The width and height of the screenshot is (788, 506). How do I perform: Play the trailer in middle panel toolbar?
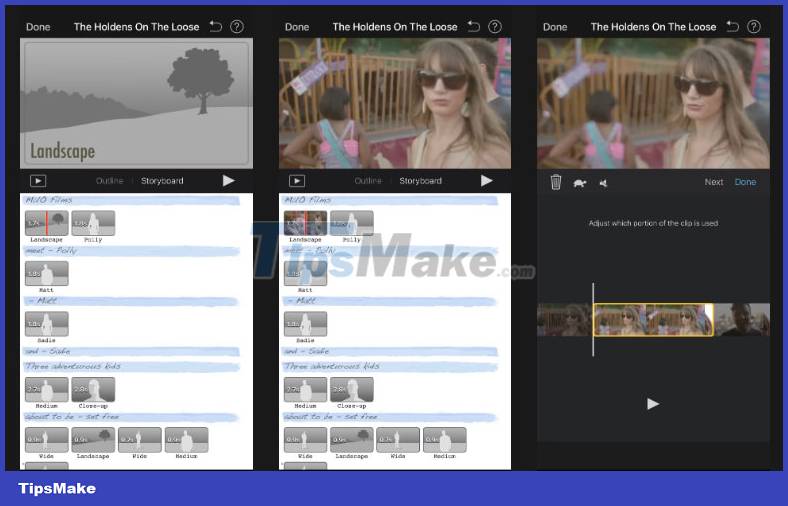(486, 180)
